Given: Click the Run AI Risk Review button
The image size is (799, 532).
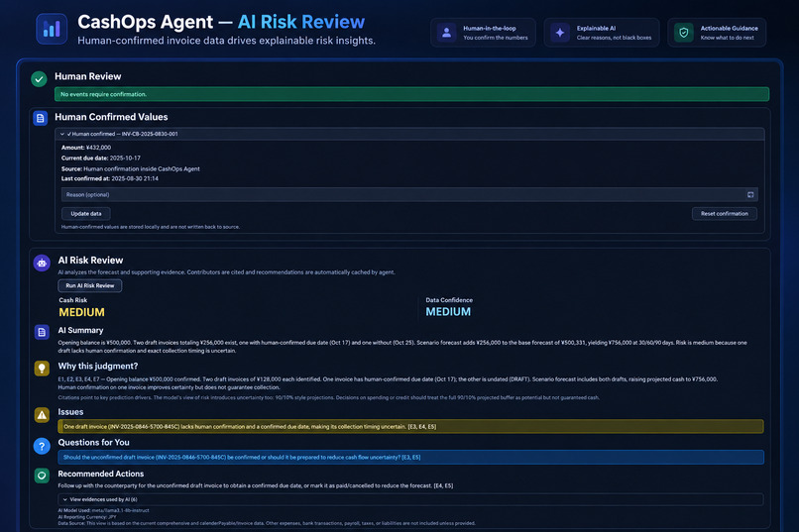Looking at the screenshot, I should tap(89, 285).
